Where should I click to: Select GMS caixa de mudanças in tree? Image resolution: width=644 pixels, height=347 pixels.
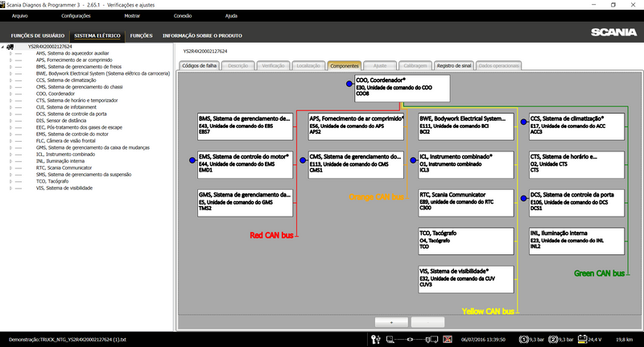(x=93, y=148)
